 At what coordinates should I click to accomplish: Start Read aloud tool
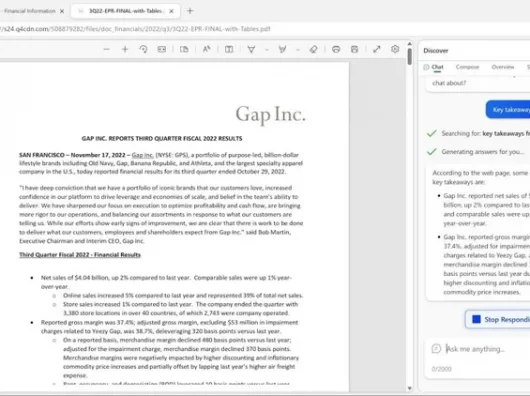click(207, 49)
